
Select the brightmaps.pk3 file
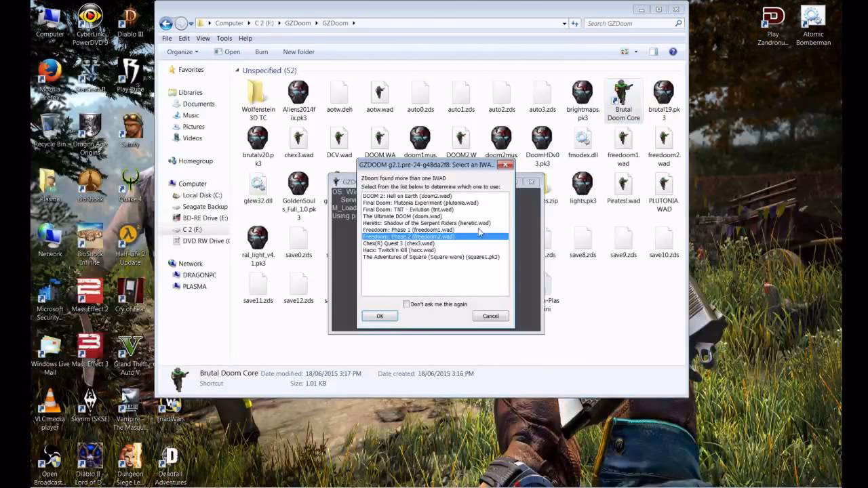point(583,100)
